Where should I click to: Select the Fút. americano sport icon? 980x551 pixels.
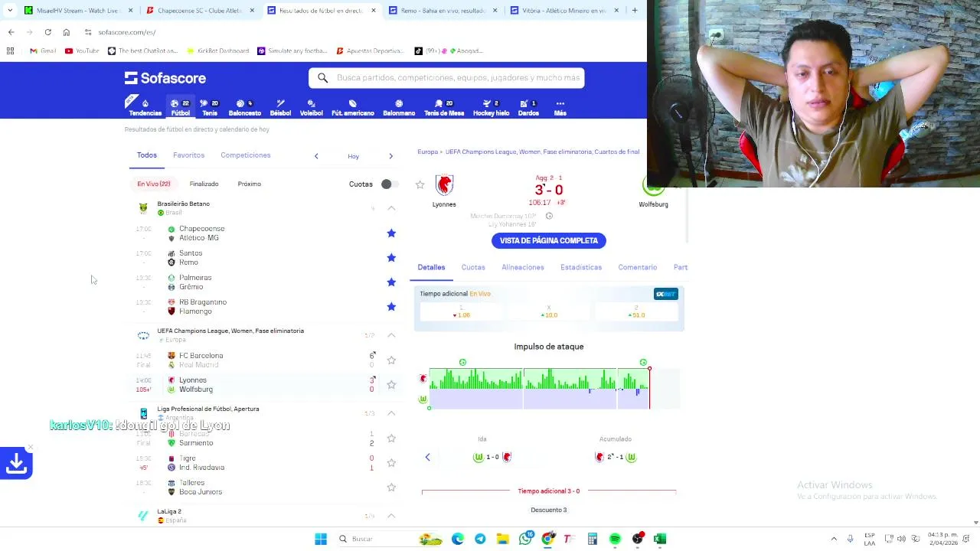(352, 108)
